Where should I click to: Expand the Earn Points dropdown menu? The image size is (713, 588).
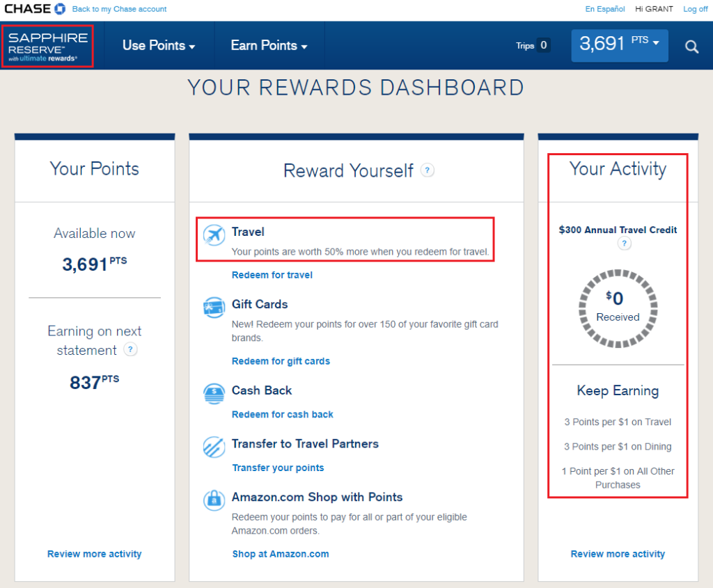[x=269, y=45]
